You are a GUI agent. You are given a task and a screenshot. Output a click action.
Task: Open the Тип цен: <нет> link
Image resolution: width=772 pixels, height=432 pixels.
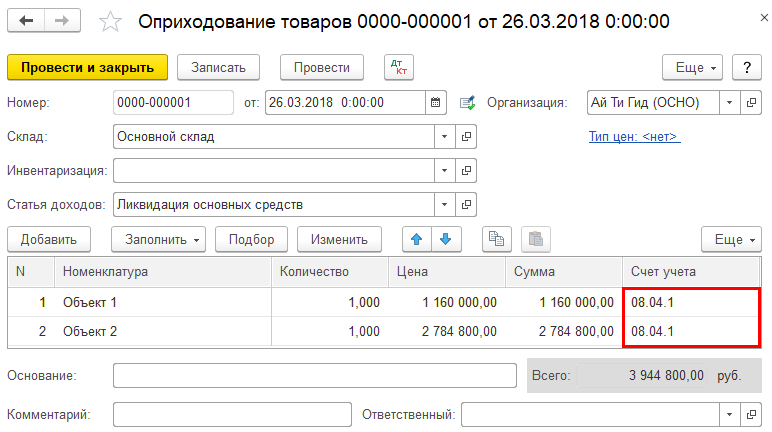635,136
